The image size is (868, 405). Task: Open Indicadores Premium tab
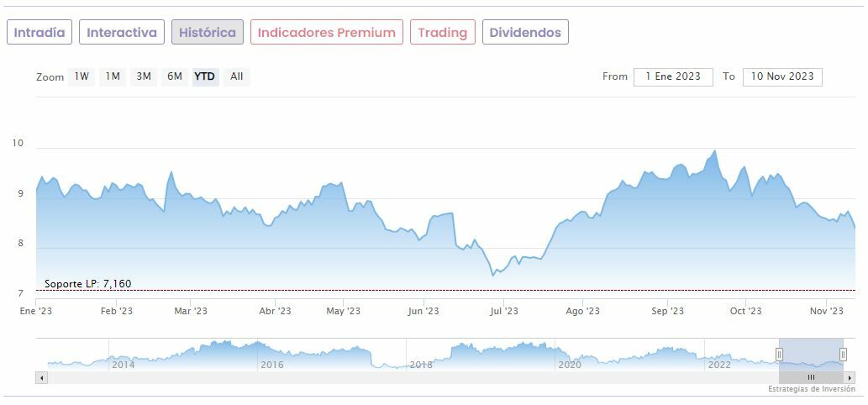[x=327, y=33]
